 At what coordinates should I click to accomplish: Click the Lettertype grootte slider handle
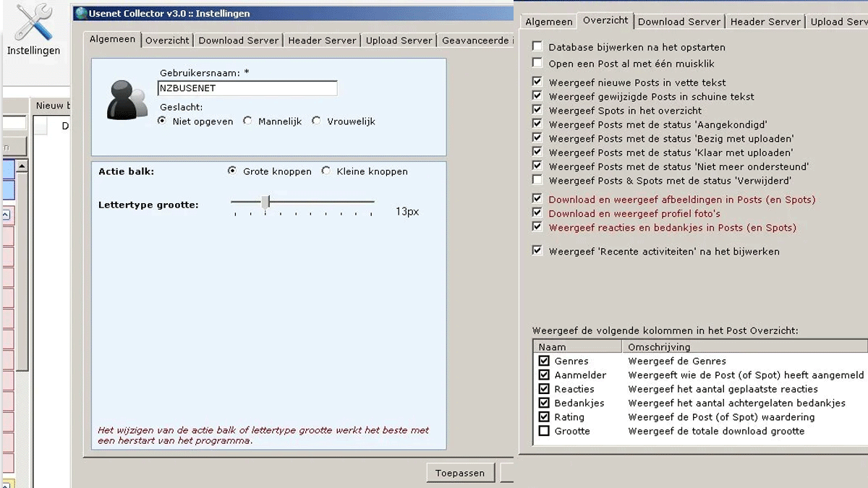265,202
